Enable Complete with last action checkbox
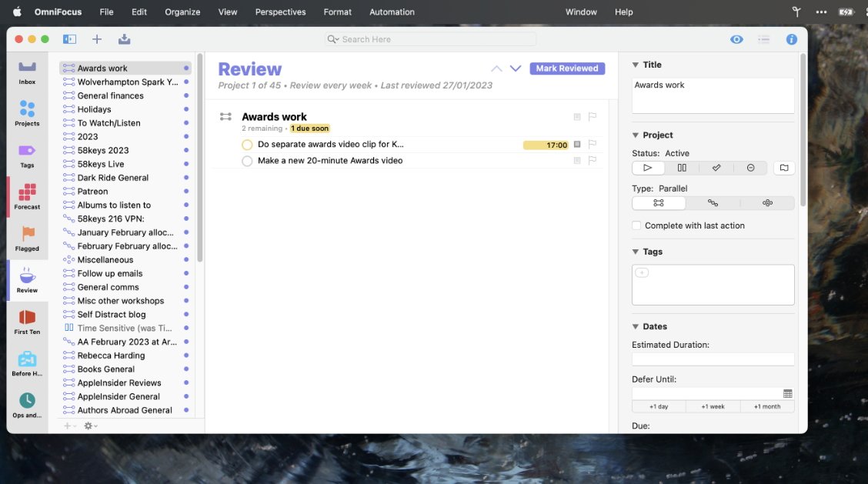 click(x=636, y=225)
